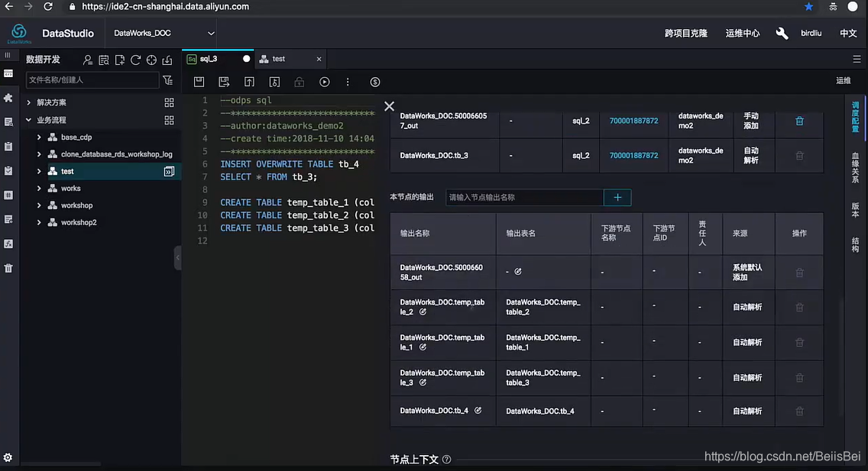Edit output name DataWorks_DOC.tb_4 pencil icon

pyautogui.click(x=478, y=410)
